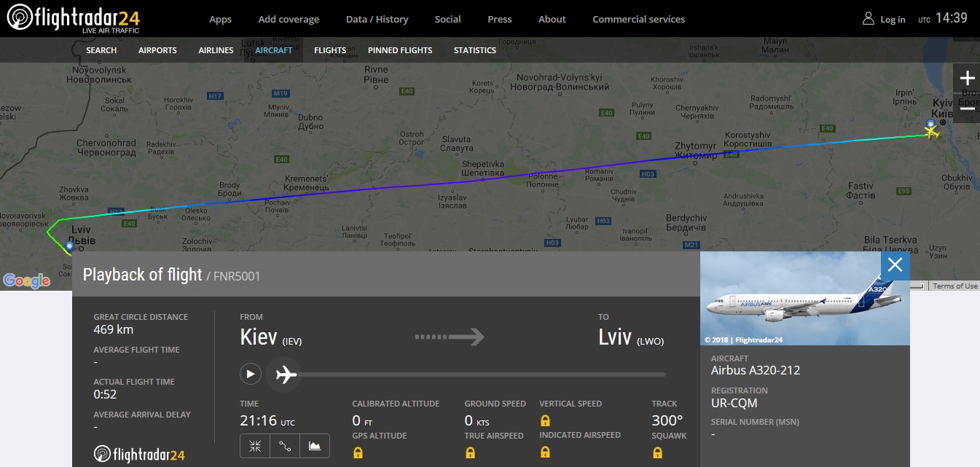The width and height of the screenshot is (980, 467).
Task: Select the Pinned Flights tab
Action: pyautogui.click(x=400, y=50)
